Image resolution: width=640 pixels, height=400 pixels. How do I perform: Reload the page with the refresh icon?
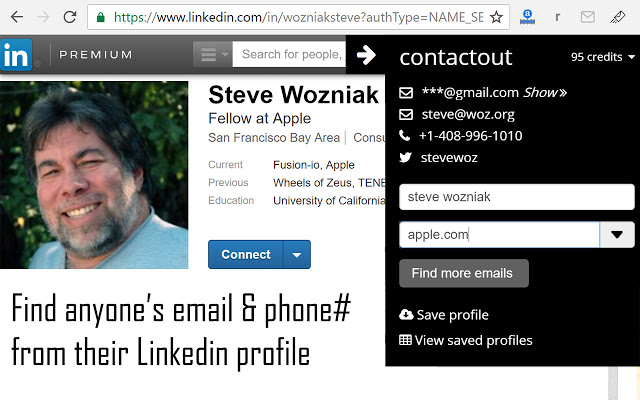click(x=70, y=17)
